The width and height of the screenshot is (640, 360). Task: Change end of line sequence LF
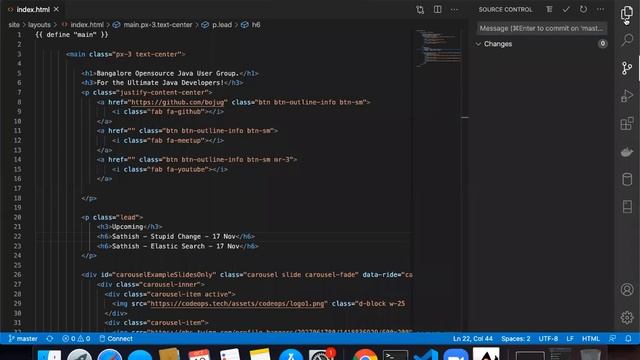[570, 338]
